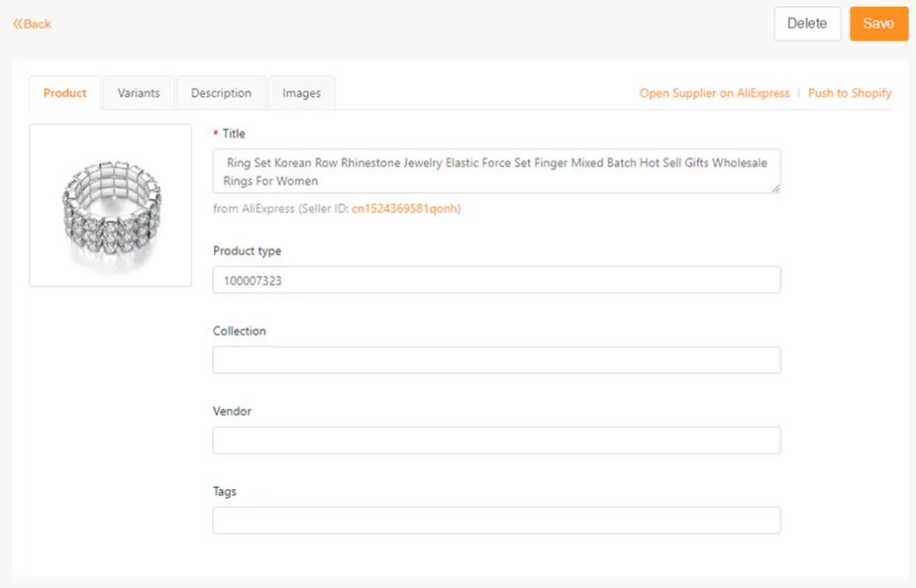Image resolution: width=916 pixels, height=588 pixels.
Task: Open the Variants tab
Action: (x=139, y=93)
